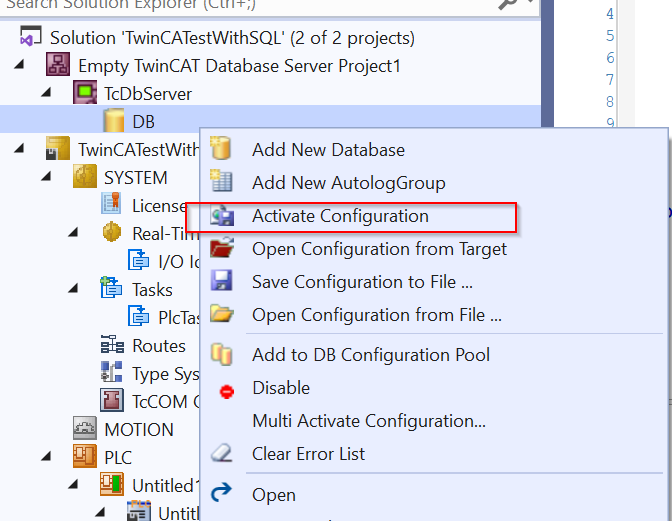Select the TcDbServer label
Screen dimensions: 672x521
click(148, 94)
